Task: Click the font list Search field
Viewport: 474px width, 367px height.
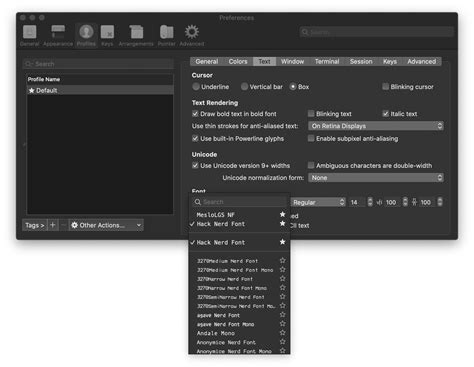Action: click(239, 202)
